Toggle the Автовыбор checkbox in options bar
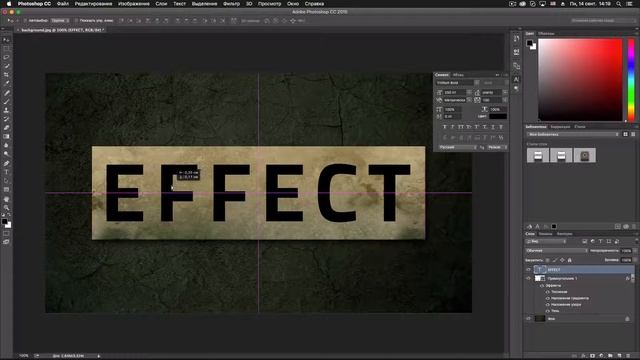 (x=25, y=20)
